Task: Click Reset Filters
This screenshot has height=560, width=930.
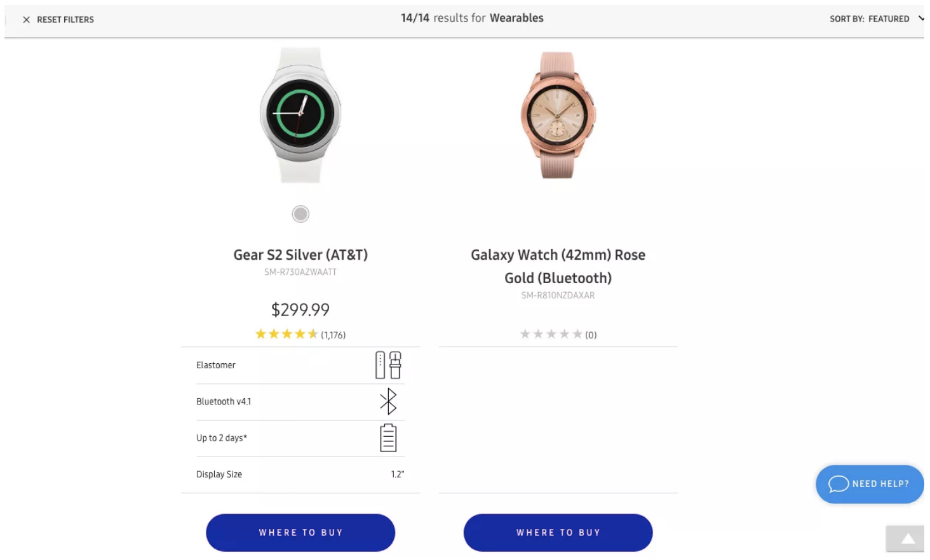Action: pos(65,19)
